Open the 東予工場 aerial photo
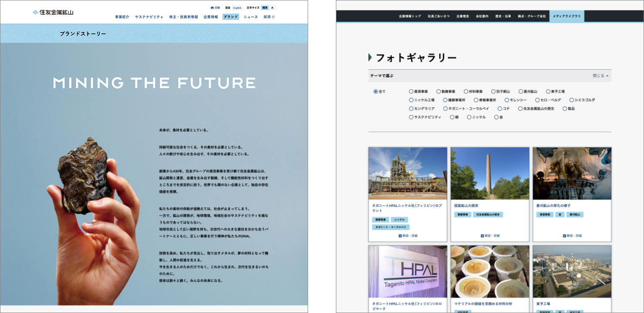 [572, 271]
